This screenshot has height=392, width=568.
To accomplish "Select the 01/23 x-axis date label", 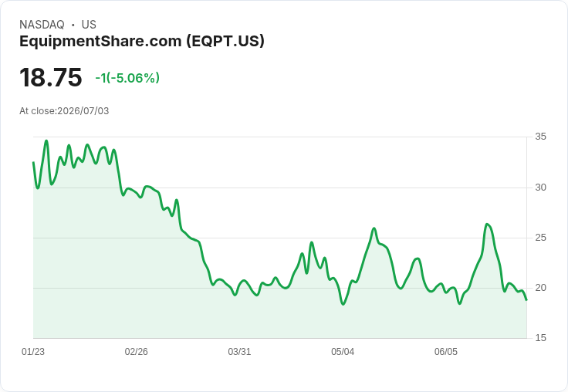I will click(33, 352).
